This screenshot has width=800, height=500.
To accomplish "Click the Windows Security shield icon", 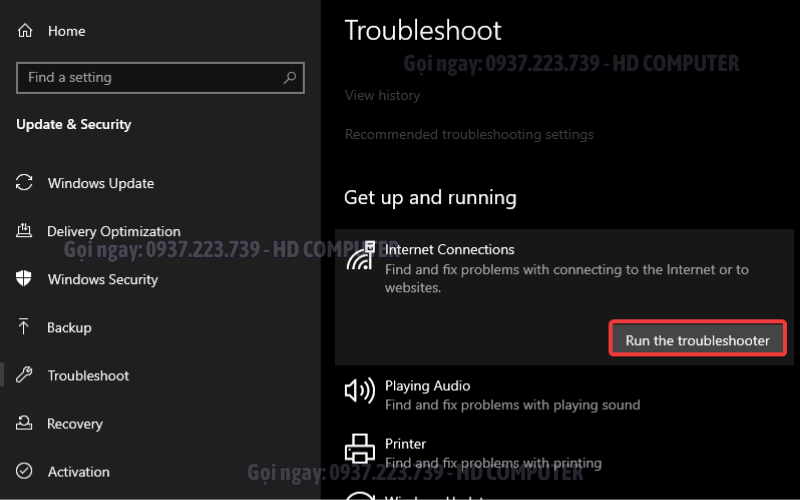I will [x=23, y=279].
